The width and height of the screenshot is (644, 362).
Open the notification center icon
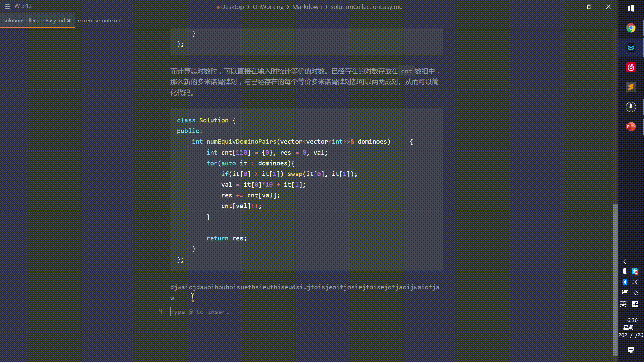(631, 350)
